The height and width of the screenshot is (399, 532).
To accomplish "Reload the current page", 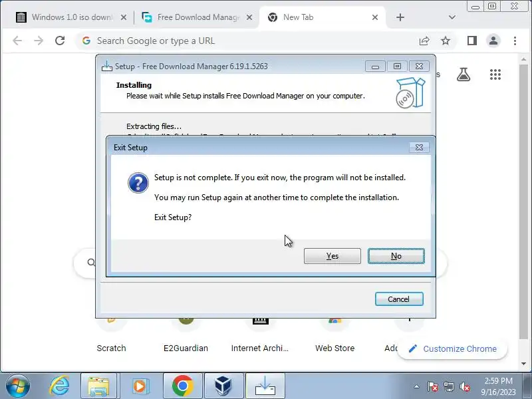I will 60,41.
